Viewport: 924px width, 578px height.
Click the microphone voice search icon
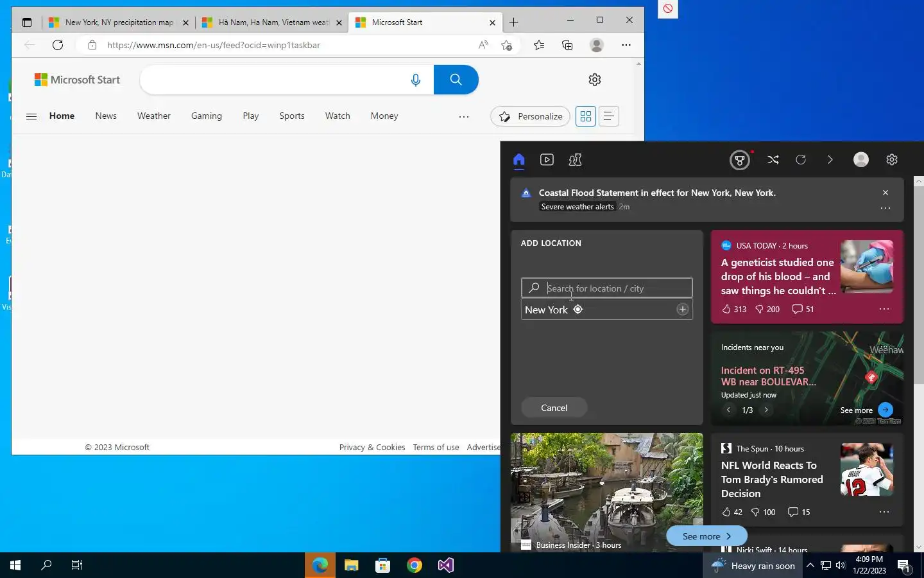pyautogui.click(x=416, y=80)
